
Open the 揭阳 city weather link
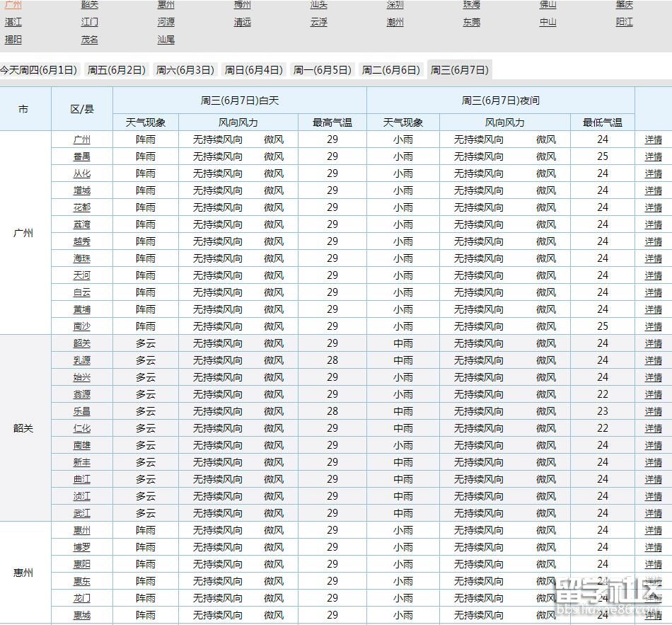pyautogui.click(x=13, y=40)
